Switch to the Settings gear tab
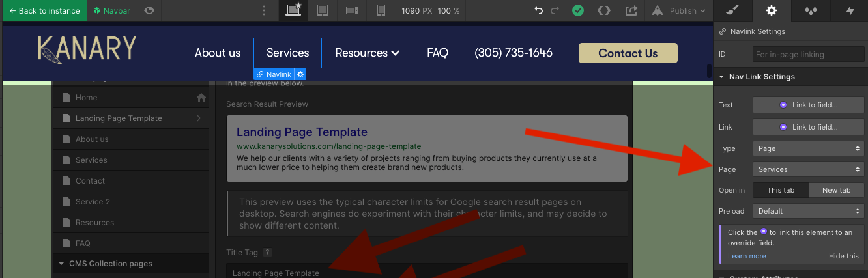 click(x=772, y=10)
